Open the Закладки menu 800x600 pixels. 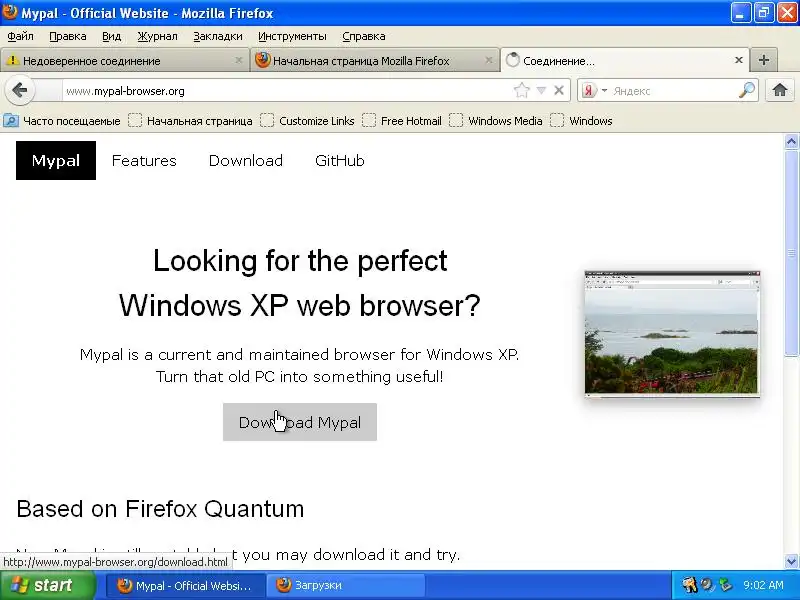(x=218, y=36)
